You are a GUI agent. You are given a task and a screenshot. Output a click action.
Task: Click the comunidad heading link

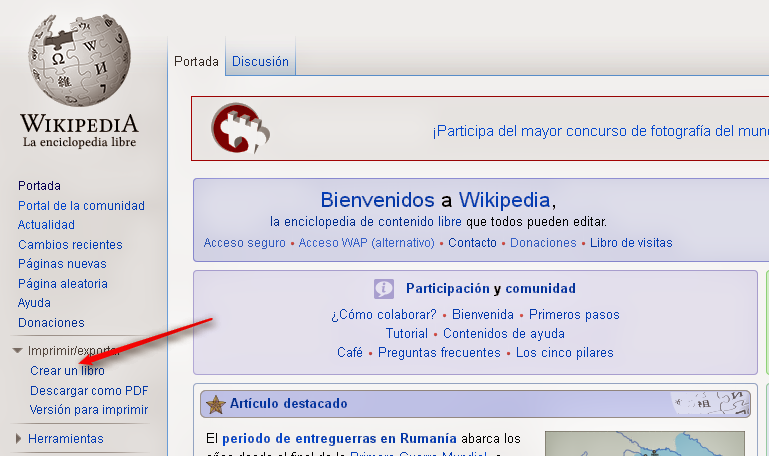540,288
